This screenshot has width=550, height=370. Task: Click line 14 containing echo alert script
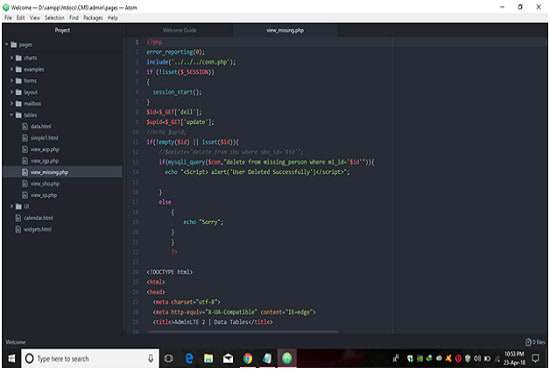click(x=257, y=172)
